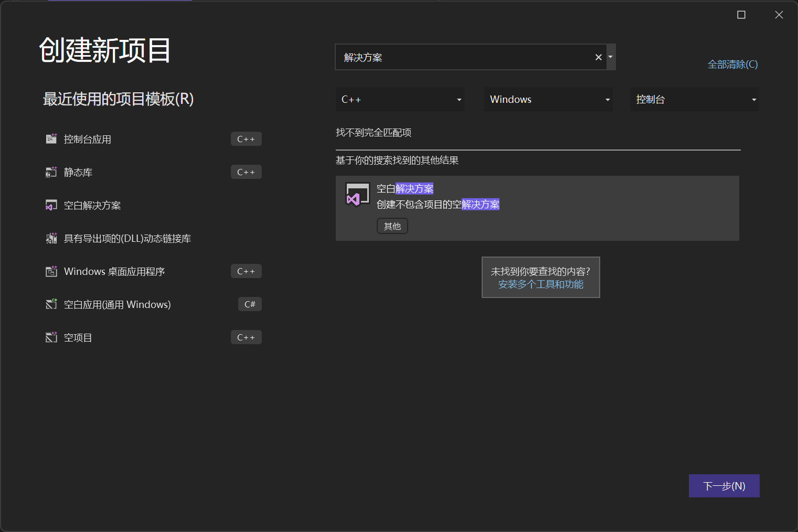
Task: Click C++ tag beside 静态库
Action: pyautogui.click(x=246, y=172)
